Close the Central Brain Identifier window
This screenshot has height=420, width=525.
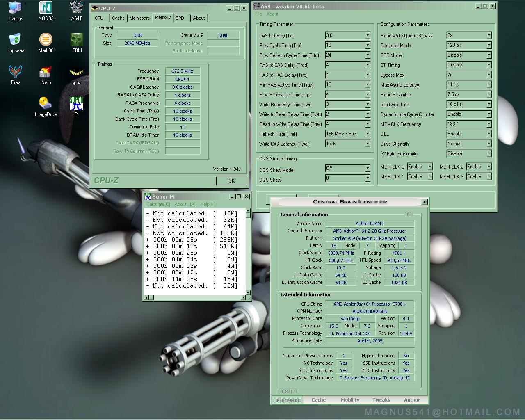[x=425, y=202]
